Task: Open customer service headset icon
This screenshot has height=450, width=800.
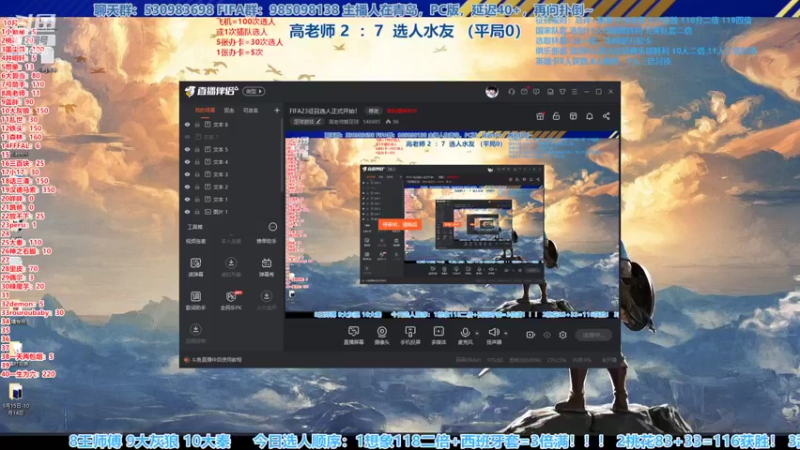Action: 511,92
